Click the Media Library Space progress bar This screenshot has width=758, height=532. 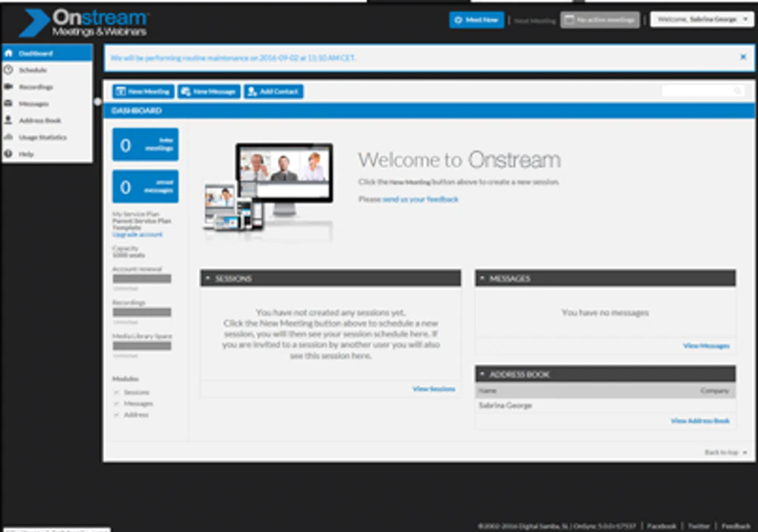[142, 346]
